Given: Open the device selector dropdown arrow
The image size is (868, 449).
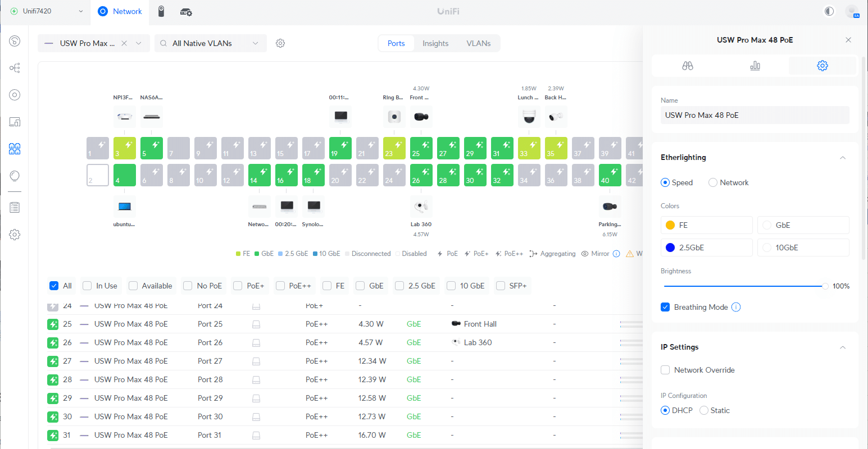Looking at the screenshot, I should [138, 43].
